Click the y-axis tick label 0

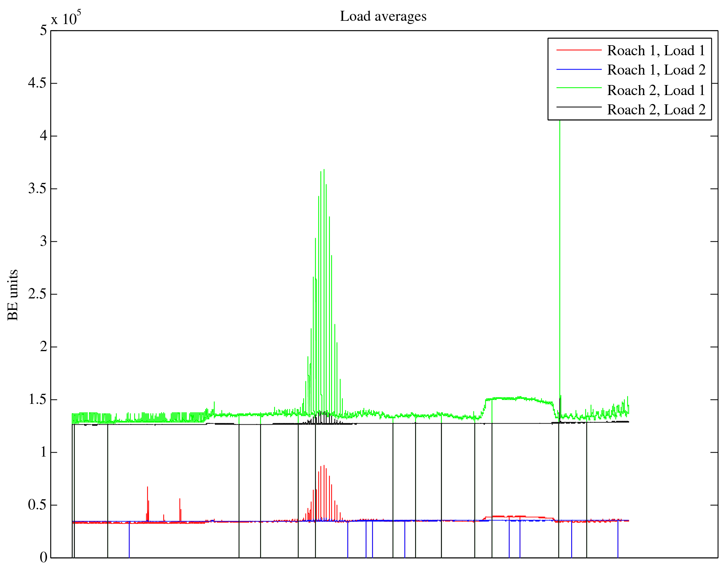(x=43, y=557)
